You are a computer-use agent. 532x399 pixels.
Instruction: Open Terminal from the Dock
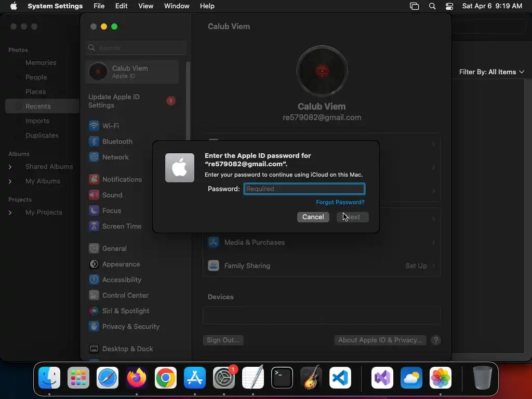click(x=282, y=378)
